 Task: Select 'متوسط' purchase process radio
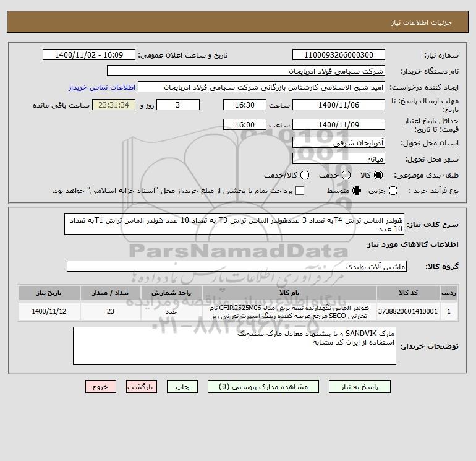(x=357, y=191)
